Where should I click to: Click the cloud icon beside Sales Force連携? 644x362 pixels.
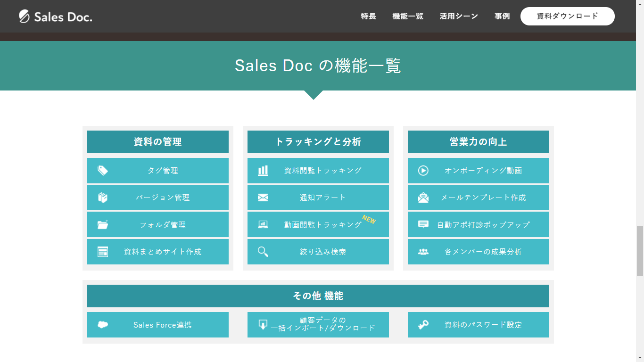103,325
